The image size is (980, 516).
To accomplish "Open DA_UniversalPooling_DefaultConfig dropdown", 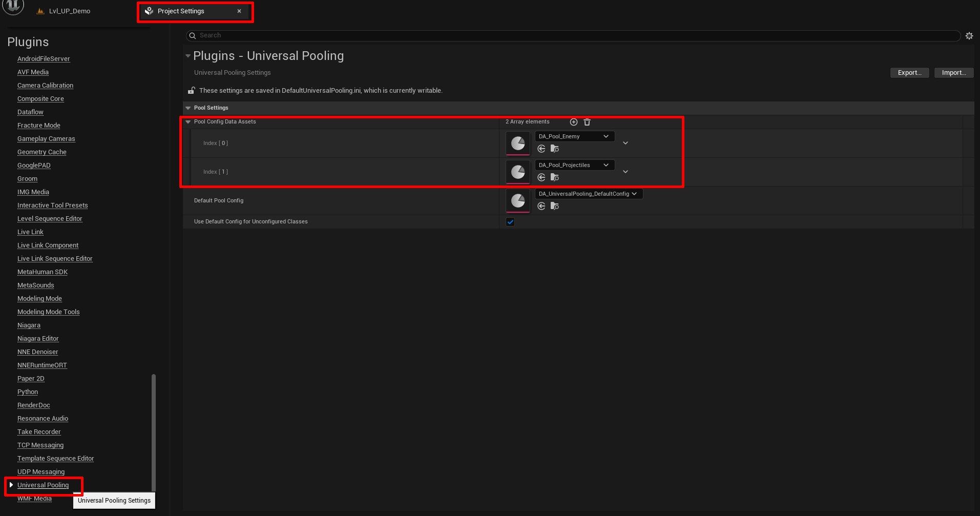I will pos(588,194).
